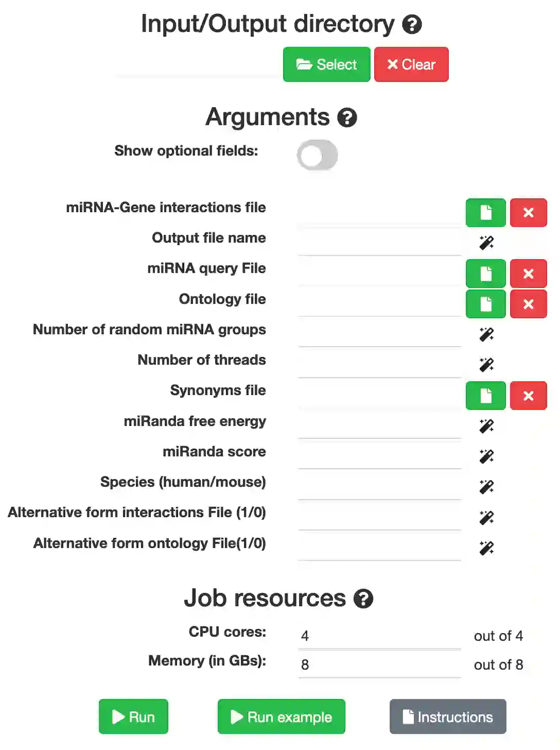Auto-fill Output file name with magic wand

486,243
